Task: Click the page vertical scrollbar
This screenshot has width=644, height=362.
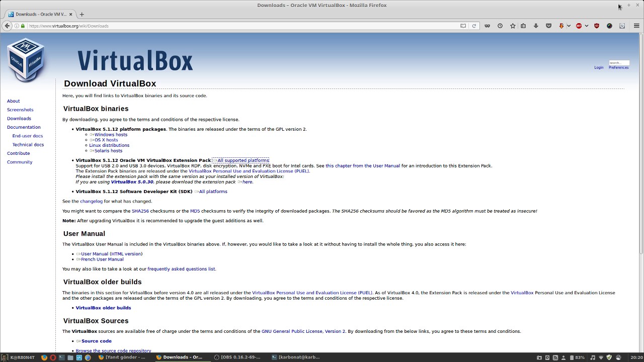Action: click(x=641, y=193)
